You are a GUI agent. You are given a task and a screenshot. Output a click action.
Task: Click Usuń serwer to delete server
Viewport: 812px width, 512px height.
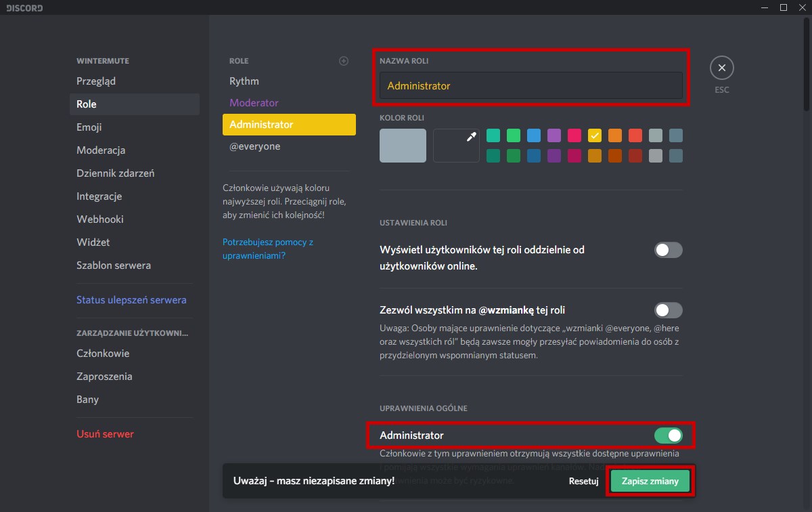tap(135, 434)
